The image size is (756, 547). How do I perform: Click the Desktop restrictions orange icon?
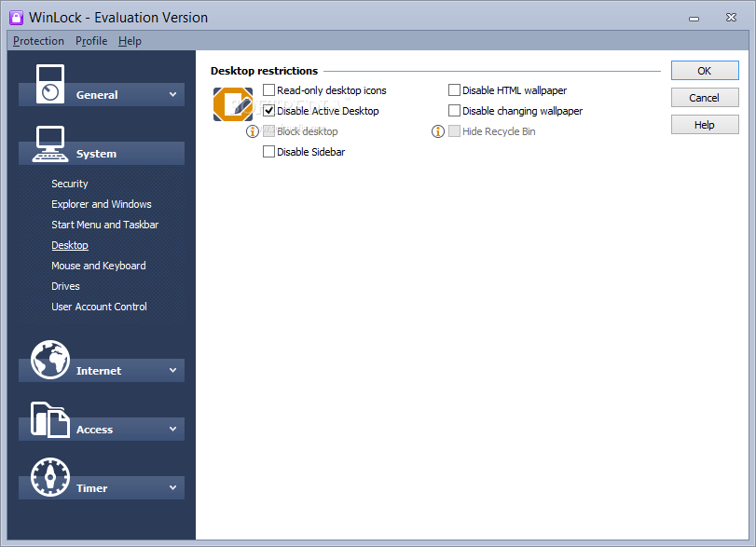[x=233, y=104]
